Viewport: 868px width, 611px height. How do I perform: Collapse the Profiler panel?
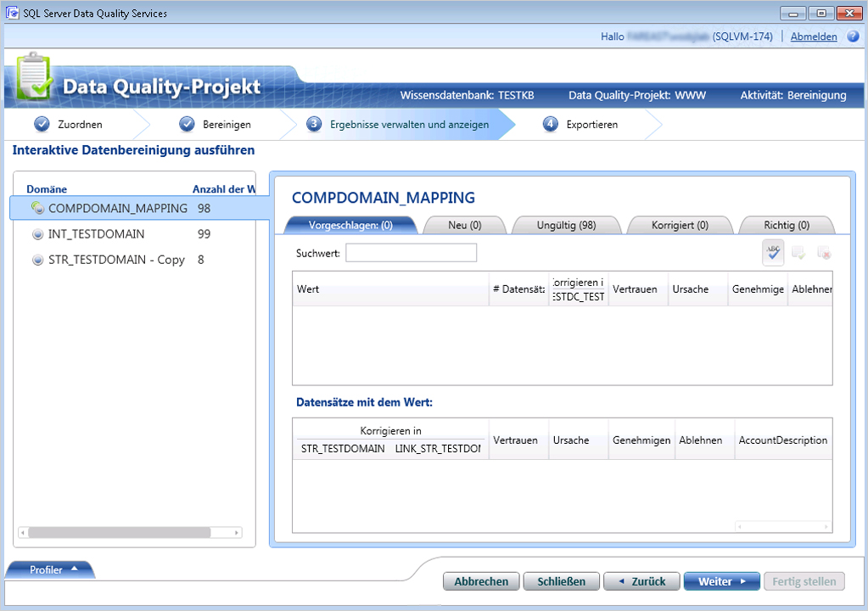pos(49,569)
